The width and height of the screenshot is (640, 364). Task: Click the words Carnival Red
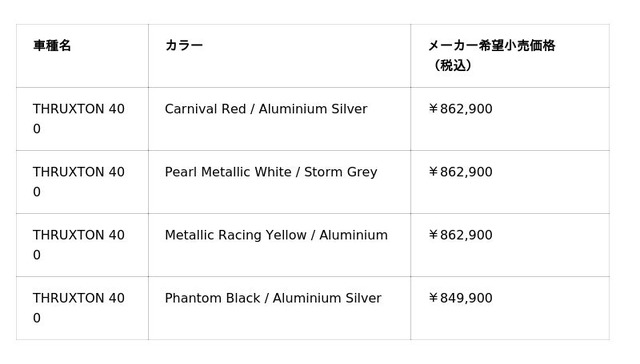point(205,109)
